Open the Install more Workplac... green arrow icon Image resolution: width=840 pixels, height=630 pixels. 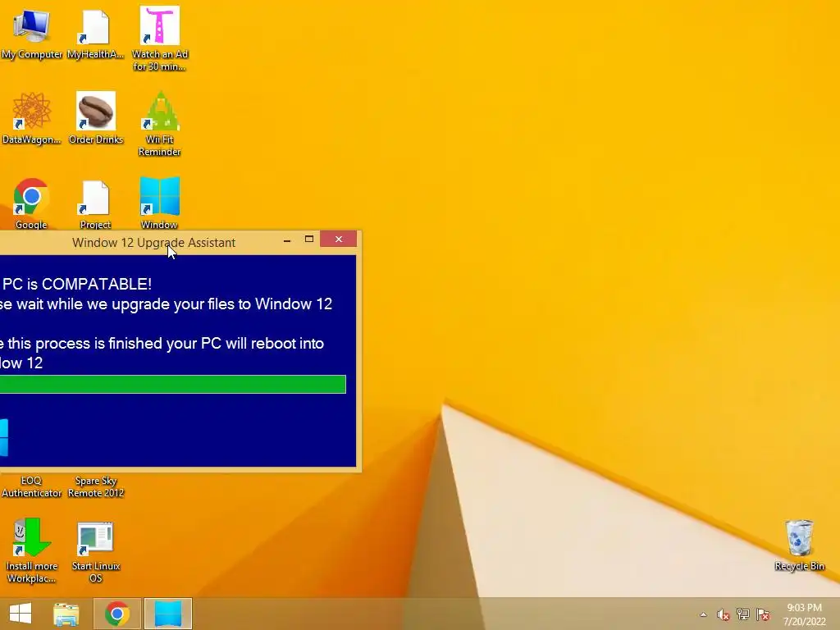(31, 537)
